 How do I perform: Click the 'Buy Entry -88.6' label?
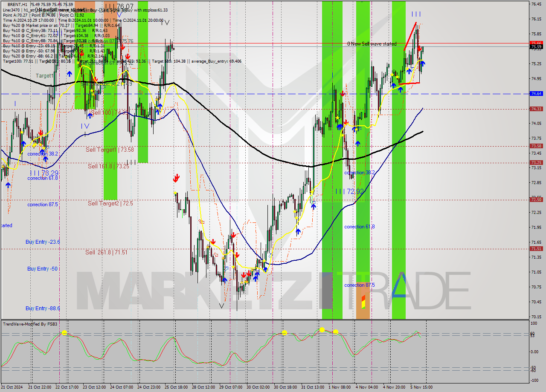[43, 308]
